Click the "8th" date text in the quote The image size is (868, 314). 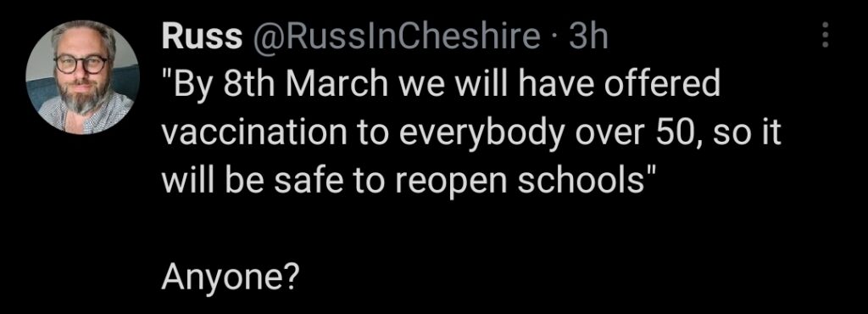[247, 86]
